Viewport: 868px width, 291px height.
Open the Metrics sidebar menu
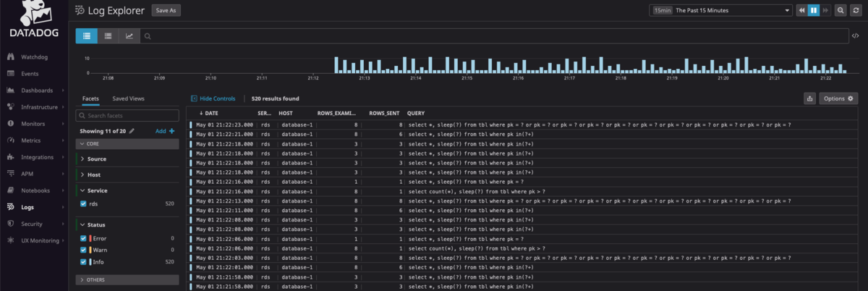(30, 140)
